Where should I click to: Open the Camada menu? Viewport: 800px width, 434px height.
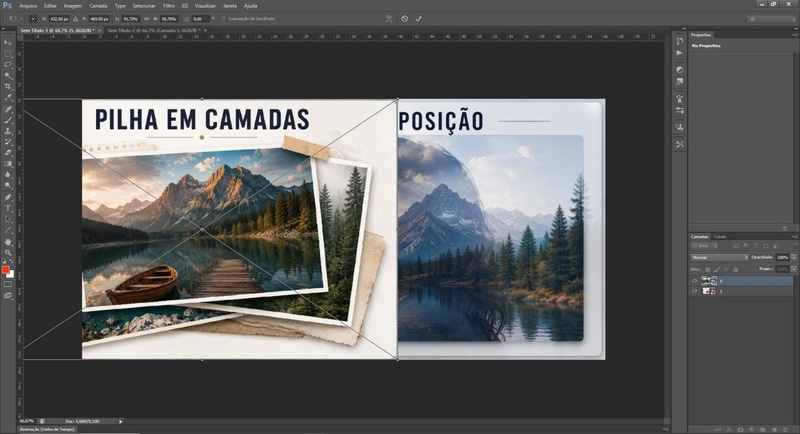click(x=98, y=6)
